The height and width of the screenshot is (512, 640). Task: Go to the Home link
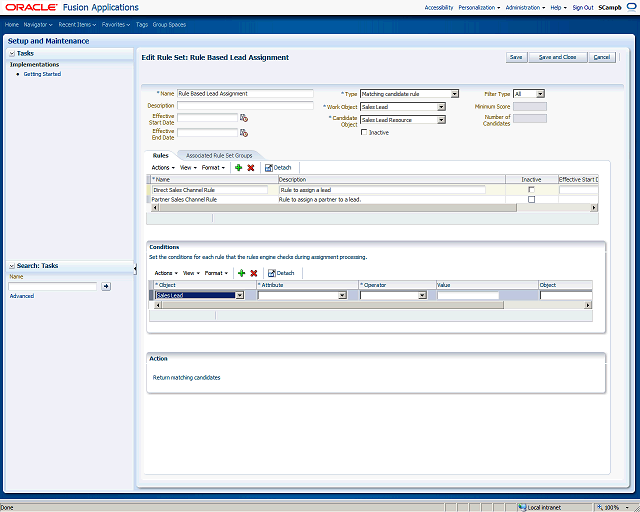[x=11, y=24]
